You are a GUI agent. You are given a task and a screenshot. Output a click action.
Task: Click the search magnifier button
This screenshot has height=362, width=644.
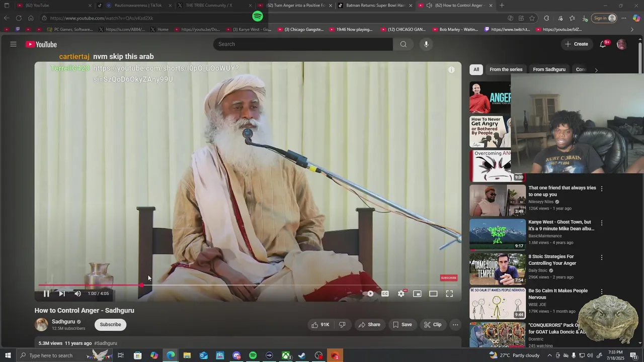[404, 44]
